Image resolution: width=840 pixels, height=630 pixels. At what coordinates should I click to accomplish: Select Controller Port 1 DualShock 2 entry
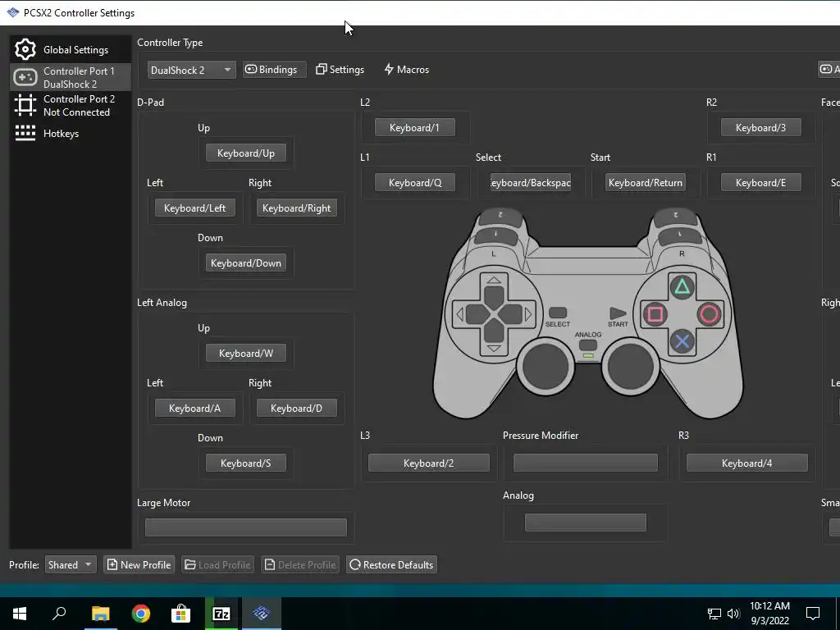[71, 77]
